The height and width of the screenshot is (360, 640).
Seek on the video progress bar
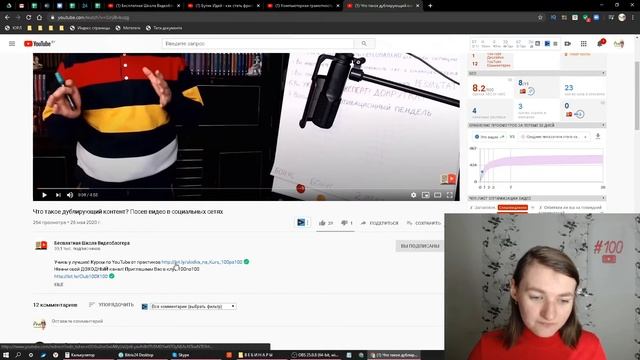[x=247, y=189]
